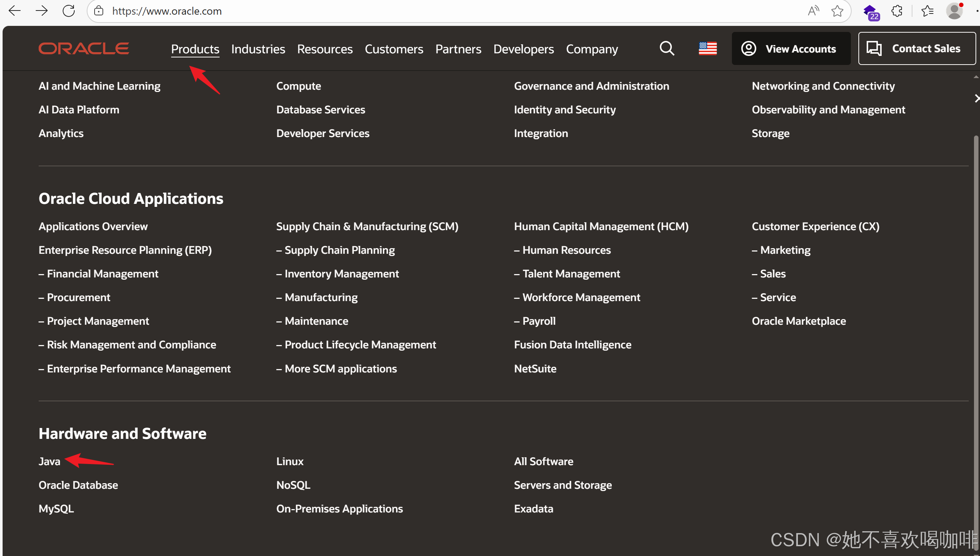Click the Contact Sales button
The width and height of the screenshot is (980, 556).
point(916,48)
